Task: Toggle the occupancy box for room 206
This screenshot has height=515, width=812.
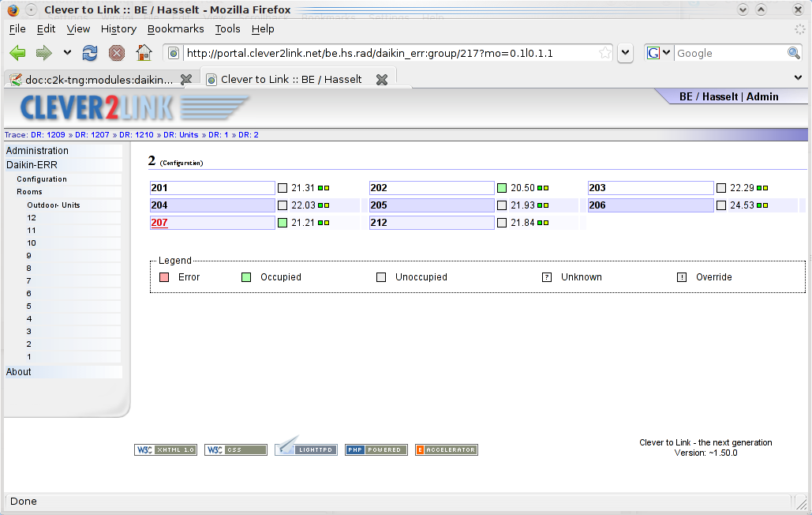Action: pyautogui.click(x=721, y=205)
